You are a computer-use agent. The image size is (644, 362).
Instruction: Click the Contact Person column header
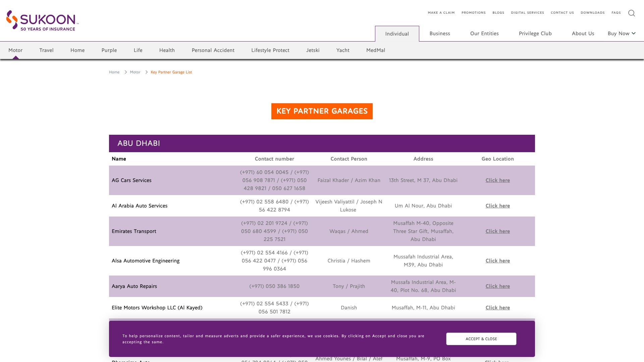(349, 159)
